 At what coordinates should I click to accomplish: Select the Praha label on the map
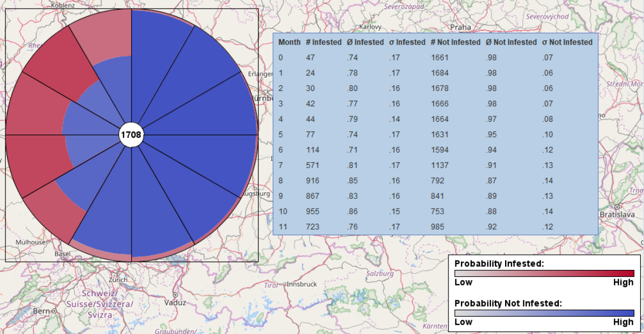click(x=460, y=27)
